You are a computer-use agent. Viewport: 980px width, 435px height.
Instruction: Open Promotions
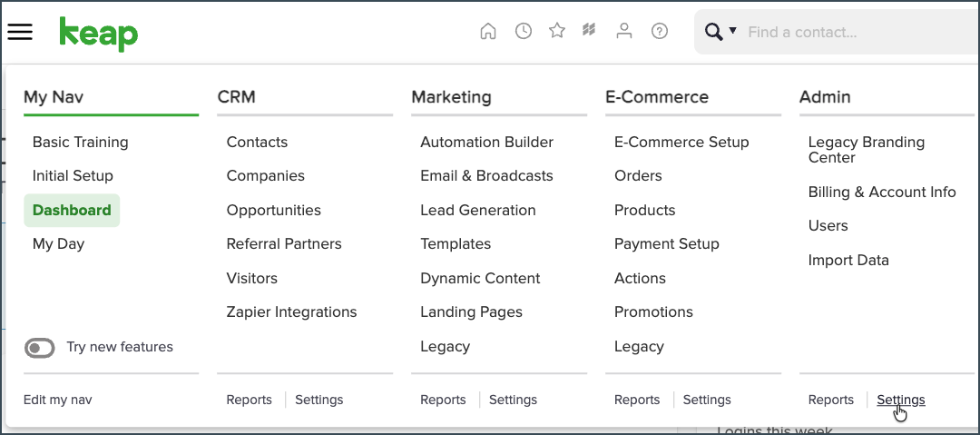(653, 311)
